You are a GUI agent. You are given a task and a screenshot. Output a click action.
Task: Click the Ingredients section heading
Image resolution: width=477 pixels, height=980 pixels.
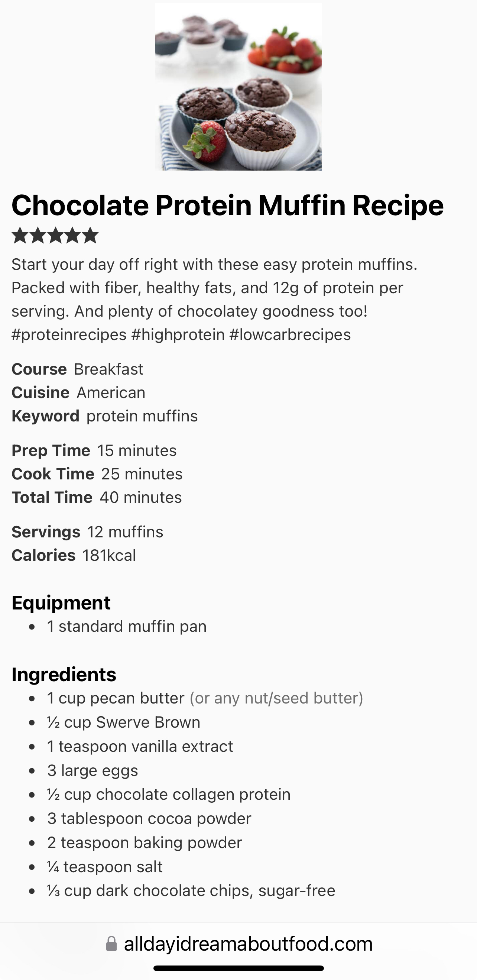[x=64, y=675]
